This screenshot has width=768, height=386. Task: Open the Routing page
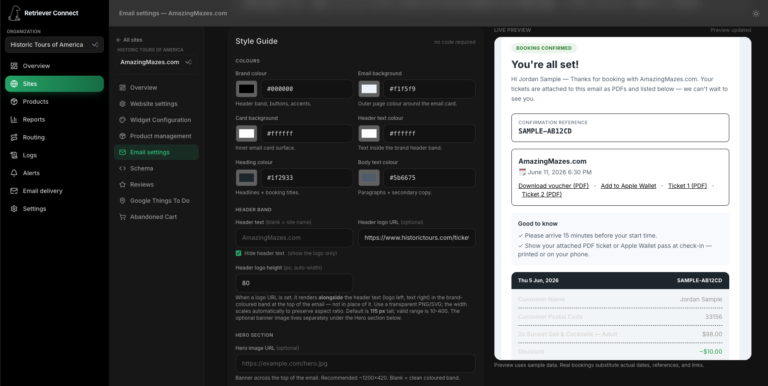(54, 137)
